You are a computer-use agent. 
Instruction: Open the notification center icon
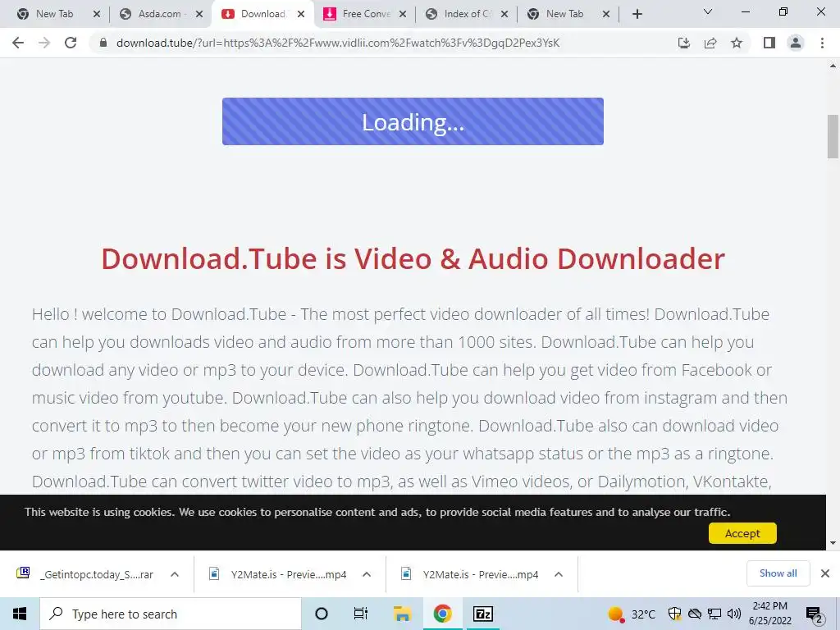[x=814, y=614]
